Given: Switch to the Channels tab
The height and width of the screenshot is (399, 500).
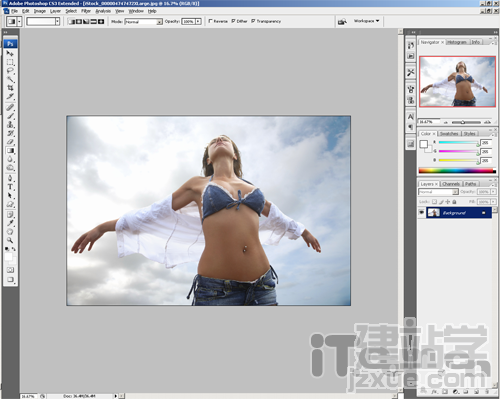Looking at the screenshot, I should coord(451,184).
